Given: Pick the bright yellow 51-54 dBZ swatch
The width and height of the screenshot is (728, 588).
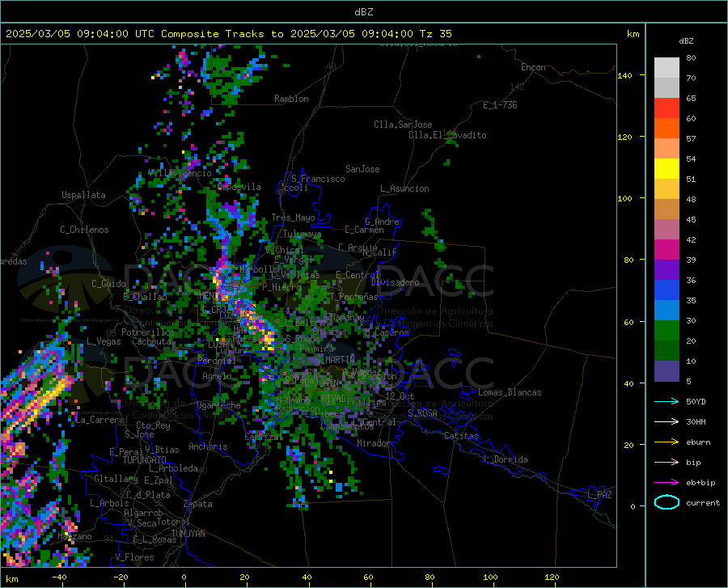Looking at the screenshot, I should (x=667, y=169).
